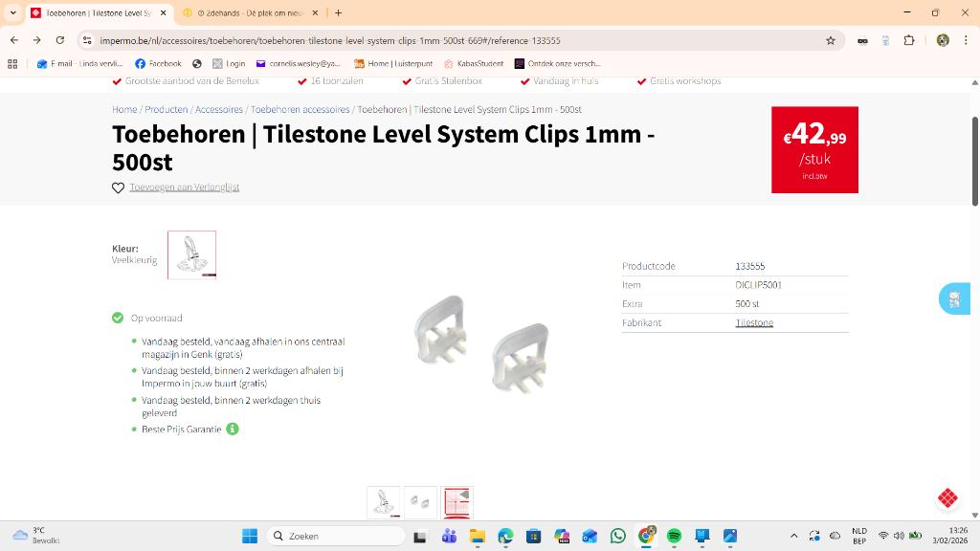This screenshot has width=980, height=551.
Task: Open Outlook from the taskbar
Action: pos(590,536)
